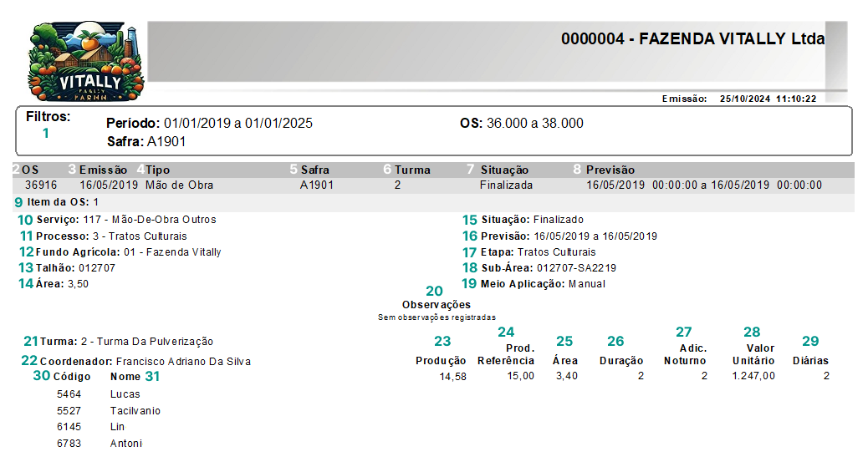Select the Emissão date 16/05/2019 in the table row
This screenshot has height=462, width=868.
point(109,185)
